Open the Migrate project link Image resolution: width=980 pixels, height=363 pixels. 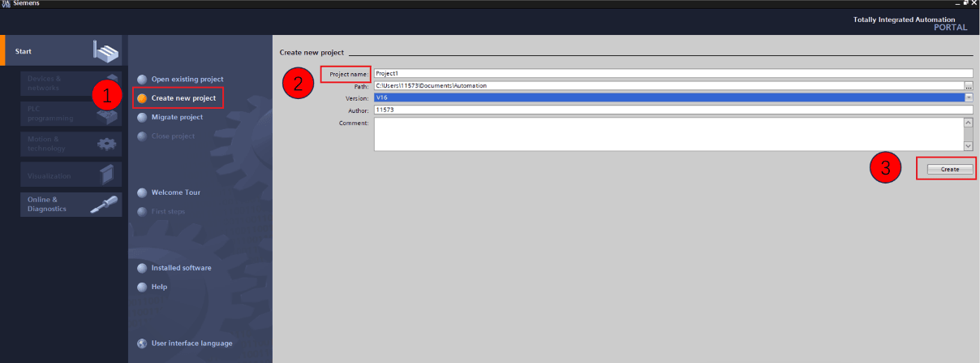[x=177, y=117]
